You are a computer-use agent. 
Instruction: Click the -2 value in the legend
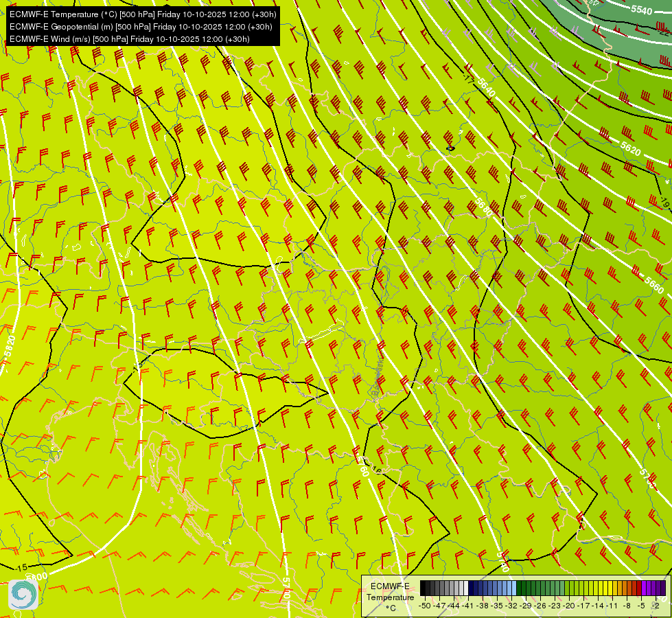pos(656,606)
